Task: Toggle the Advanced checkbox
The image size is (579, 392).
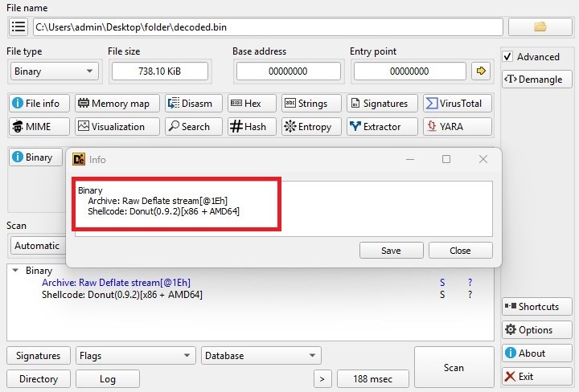Action: tap(507, 57)
